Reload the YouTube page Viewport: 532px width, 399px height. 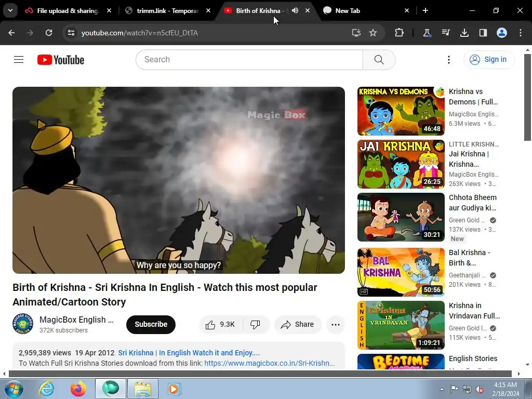pyautogui.click(x=49, y=33)
